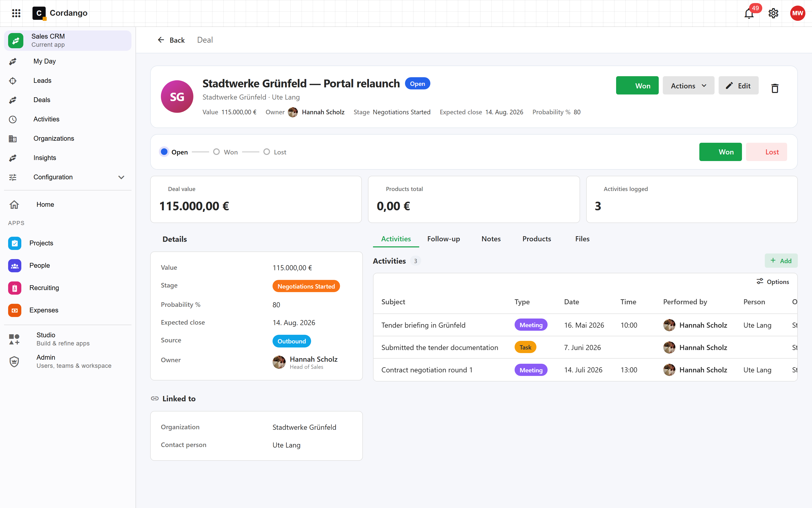The height and width of the screenshot is (508, 812).
Task: Click the Linked to chain icon
Action: (x=155, y=399)
